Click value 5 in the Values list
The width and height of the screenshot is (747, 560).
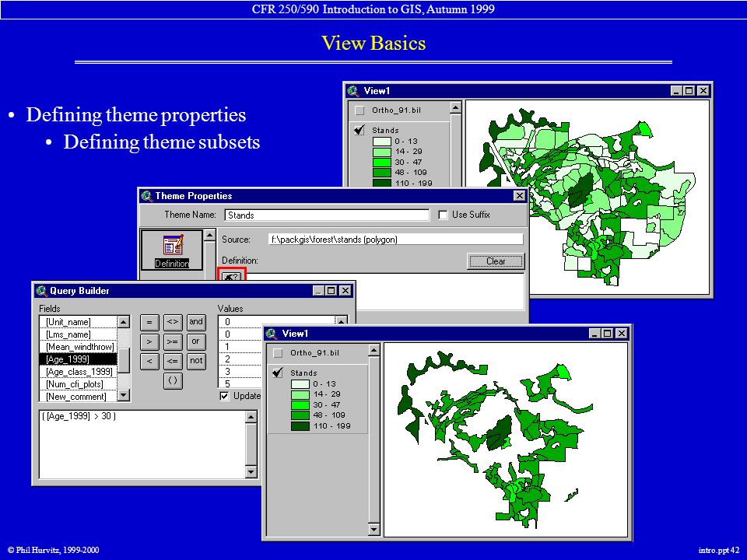(x=240, y=383)
